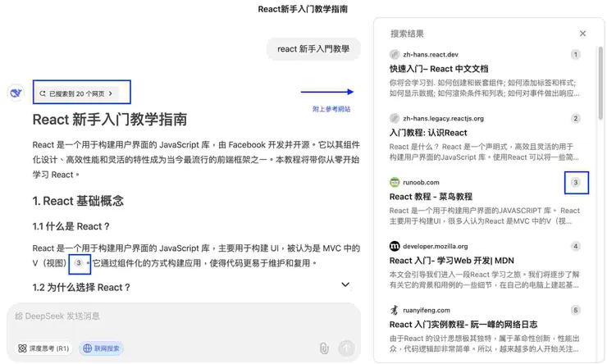This screenshot has width=607, height=364.
Task: Click the page title 'React新手入门教学指南'
Action: pyautogui.click(x=303, y=9)
